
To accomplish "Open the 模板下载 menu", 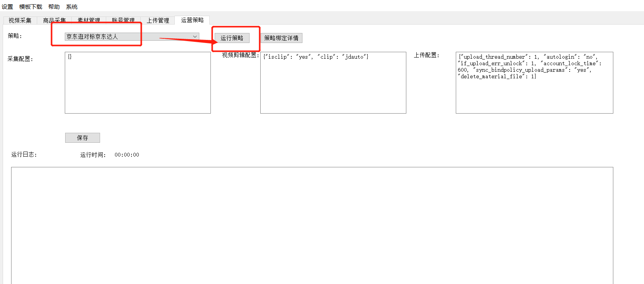I will coord(31,7).
